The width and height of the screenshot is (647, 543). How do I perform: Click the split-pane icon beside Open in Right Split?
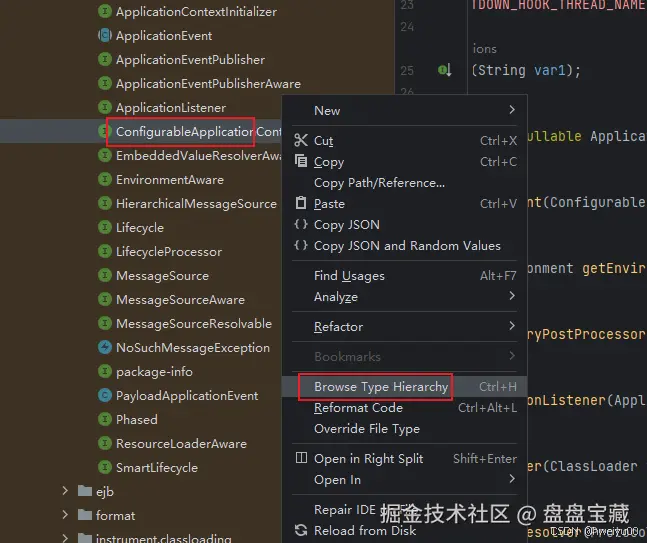coord(301,458)
